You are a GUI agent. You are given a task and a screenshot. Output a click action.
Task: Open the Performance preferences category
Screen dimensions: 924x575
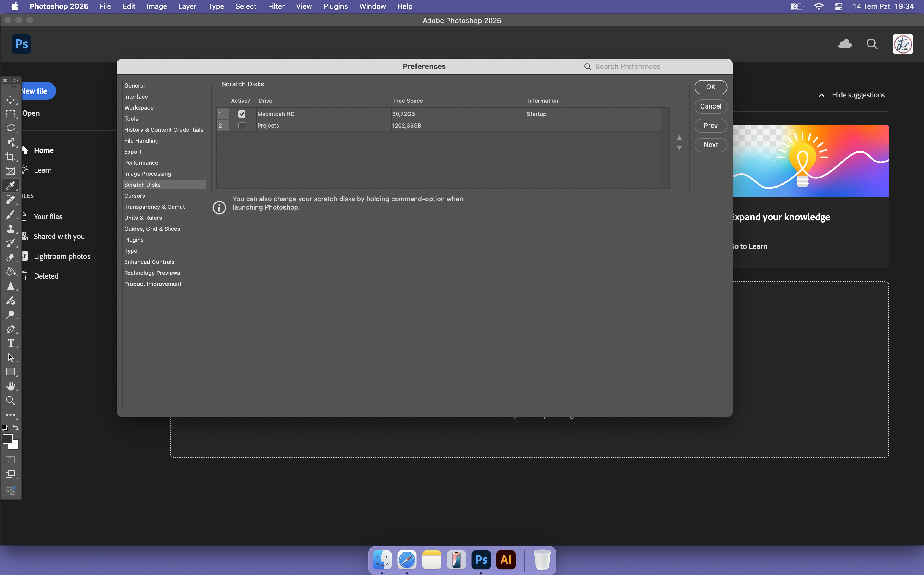(x=164, y=163)
